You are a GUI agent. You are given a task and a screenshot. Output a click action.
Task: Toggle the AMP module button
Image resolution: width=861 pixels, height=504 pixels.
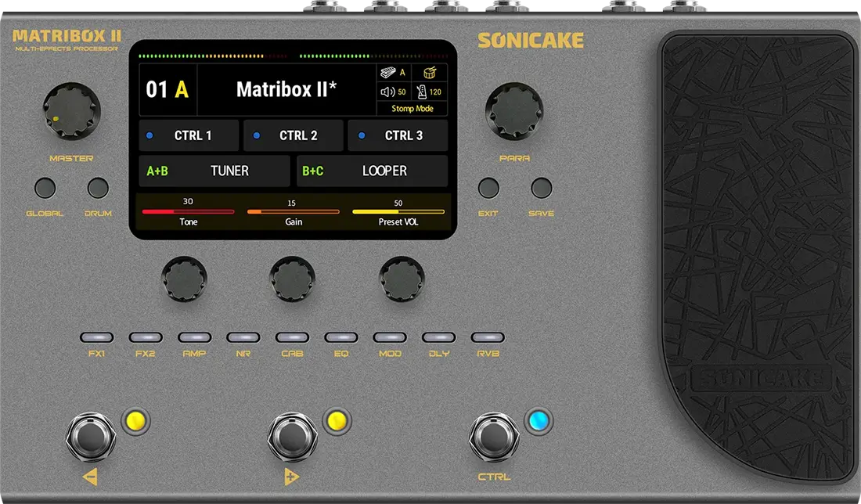[194, 337]
